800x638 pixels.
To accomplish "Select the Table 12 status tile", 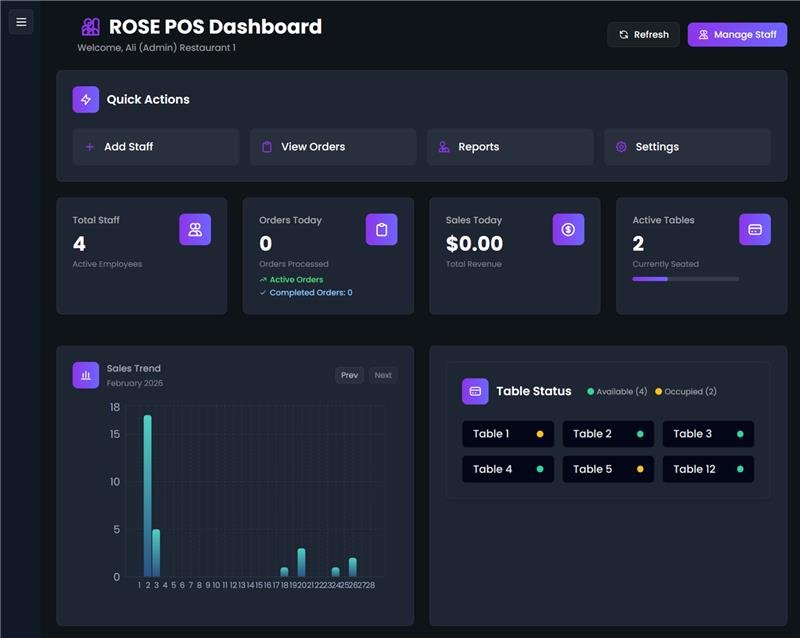I will click(x=708, y=469).
